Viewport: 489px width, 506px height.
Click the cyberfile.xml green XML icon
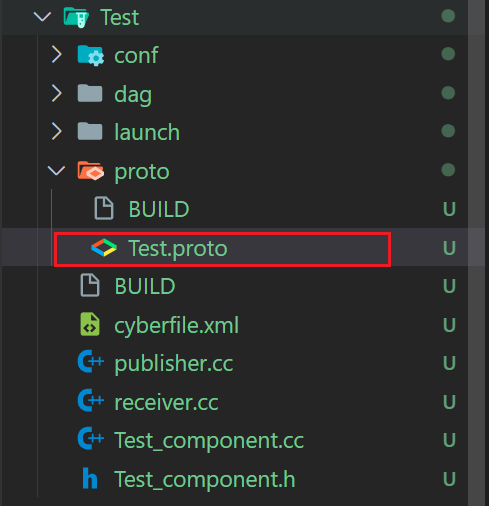point(90,324)
